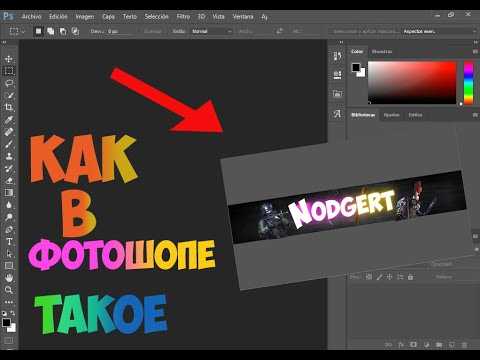Image resolution: width=480 pixels, height=360 pixels.
Task: Select the Zoom magnifier tool
Action: click(x=9, y=290)
